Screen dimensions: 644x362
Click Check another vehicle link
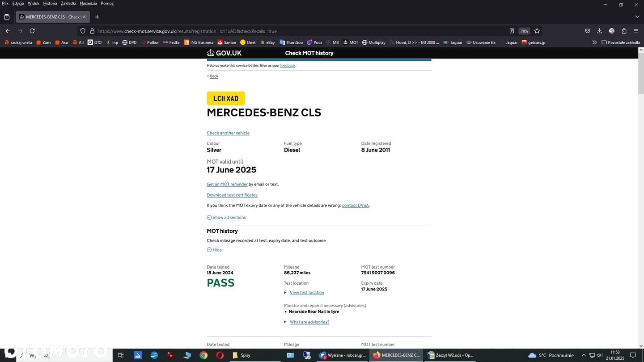point(228,133)
